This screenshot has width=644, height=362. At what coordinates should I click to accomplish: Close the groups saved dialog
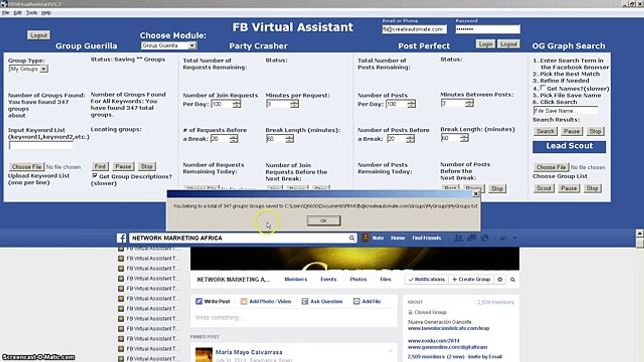click(x=476, y=194)
